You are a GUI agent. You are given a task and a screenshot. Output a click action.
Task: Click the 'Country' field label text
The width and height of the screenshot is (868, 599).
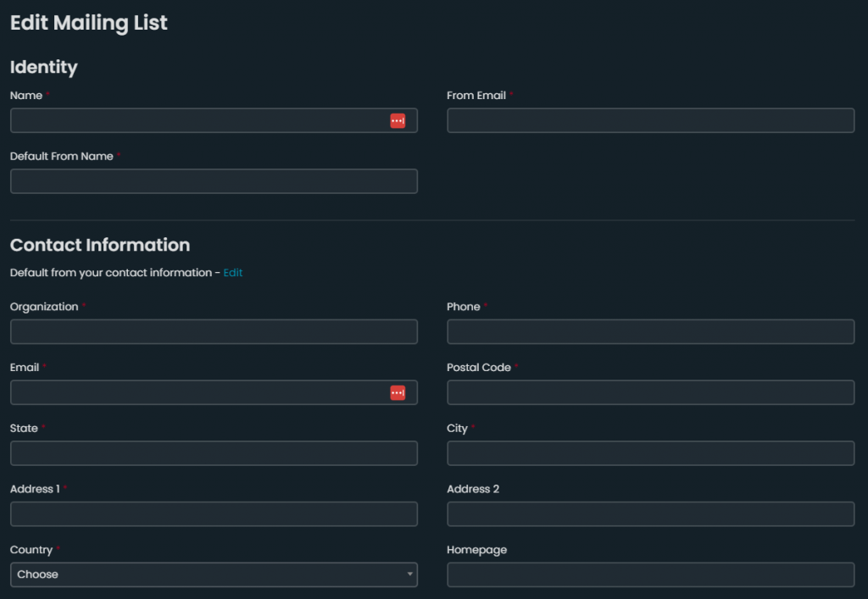31,550
